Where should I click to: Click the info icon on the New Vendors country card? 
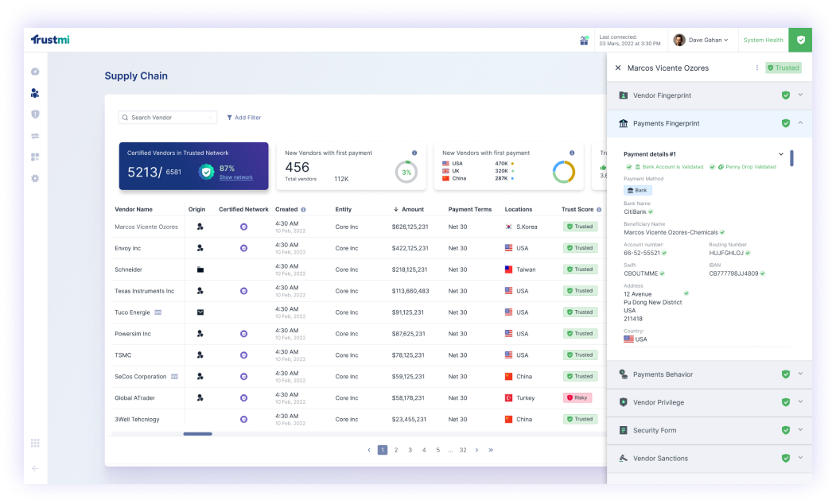coord(572,153)
